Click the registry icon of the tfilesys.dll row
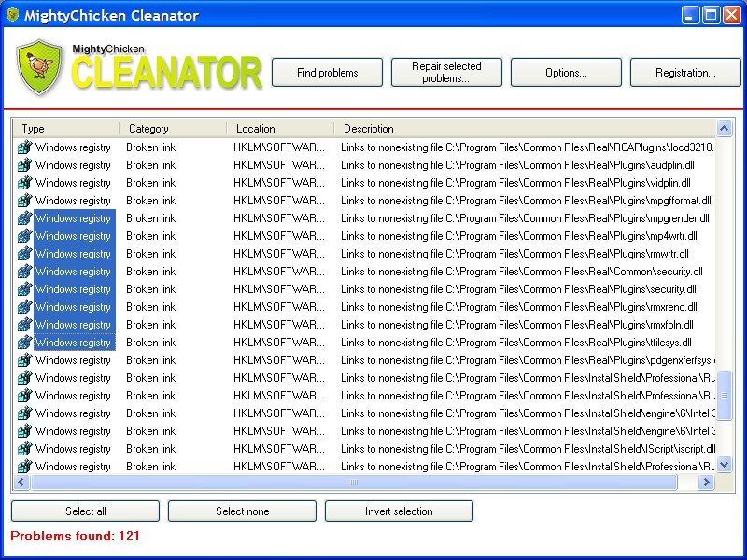 [24, 343]
